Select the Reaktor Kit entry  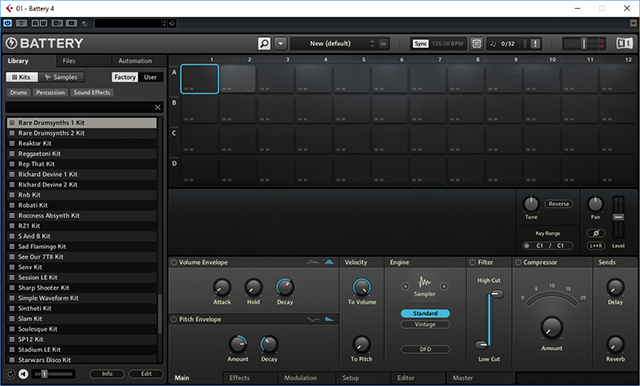pyautogui.click(x=82, y=144)
